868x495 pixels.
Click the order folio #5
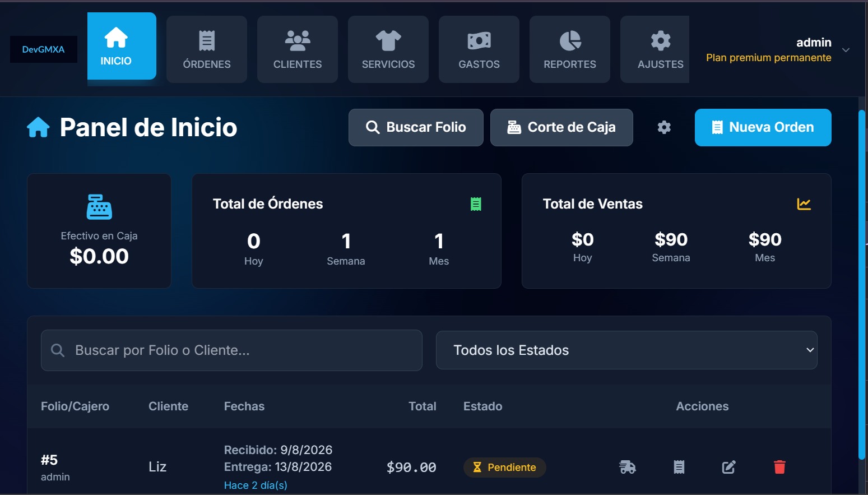tap(49, 460)
